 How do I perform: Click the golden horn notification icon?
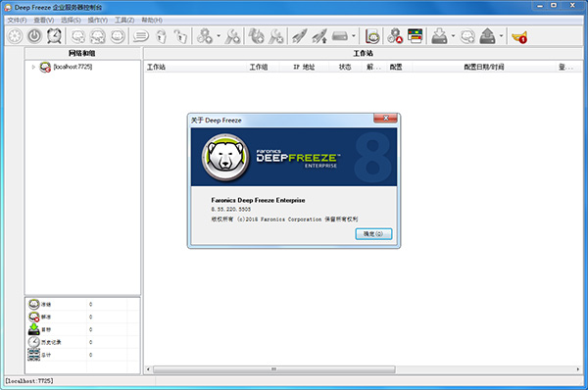click(519, 37)
